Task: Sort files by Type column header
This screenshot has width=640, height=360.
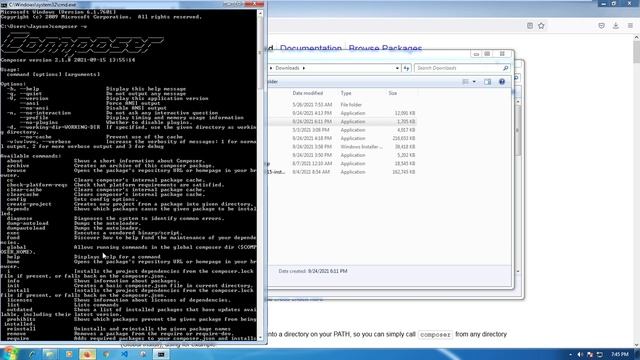Action: [346, 93]
